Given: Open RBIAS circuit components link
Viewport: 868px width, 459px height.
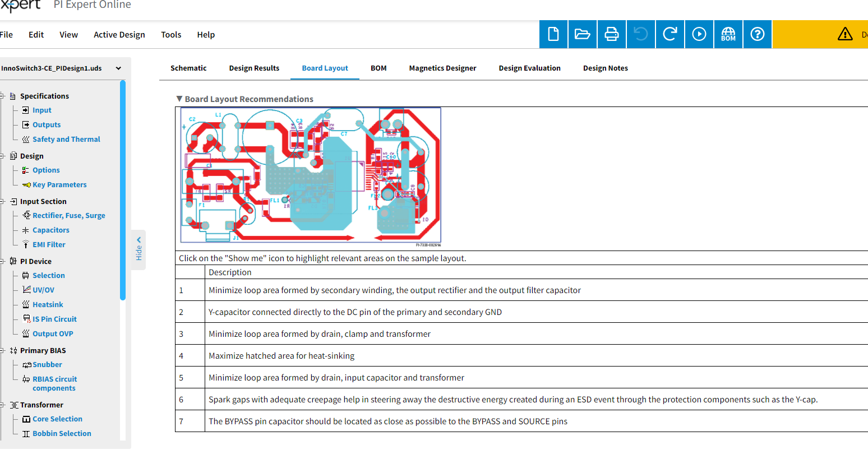Looking at the screenshot, I should pyautogui.click(x=55, y=384).
